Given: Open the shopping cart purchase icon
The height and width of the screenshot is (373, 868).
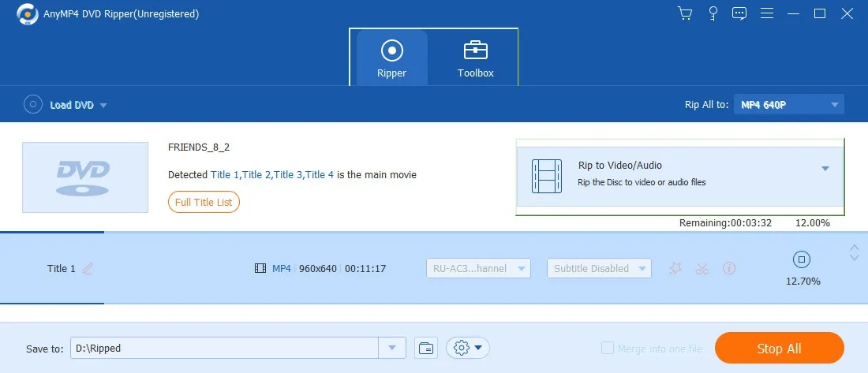Looking at the screenshot, I should [685, 14].
